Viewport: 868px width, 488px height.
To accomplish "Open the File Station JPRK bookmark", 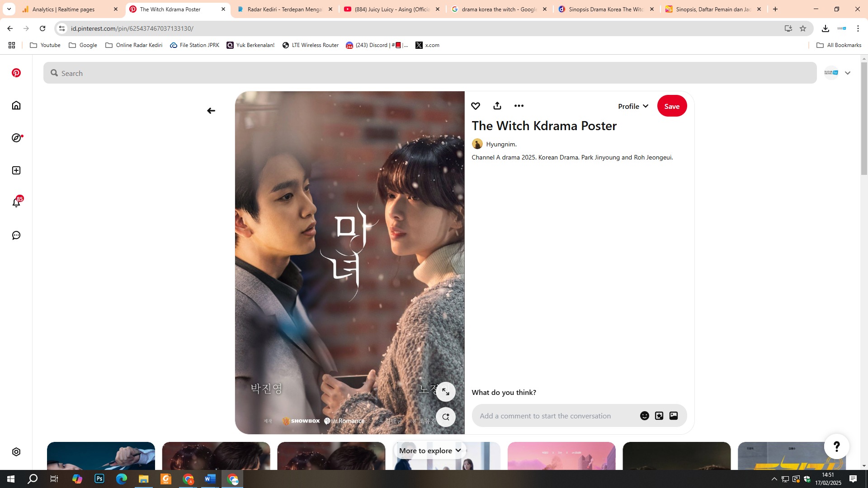I will (195, 45).
